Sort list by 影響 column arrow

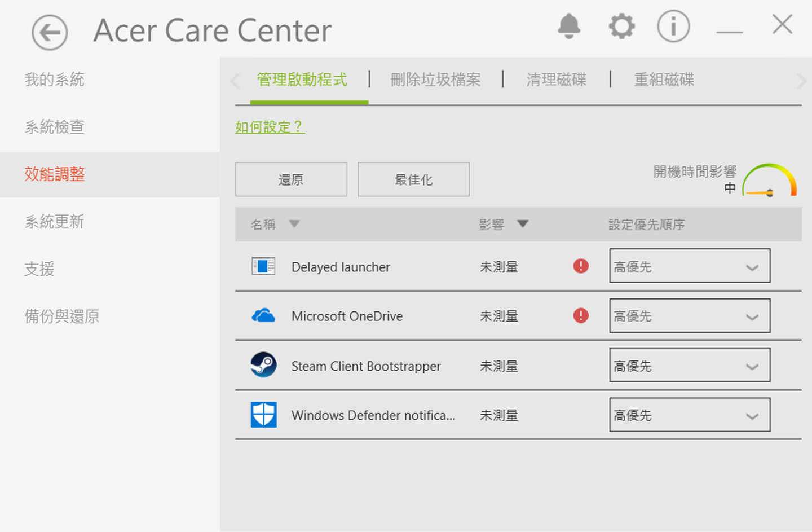tap(523, 224)
